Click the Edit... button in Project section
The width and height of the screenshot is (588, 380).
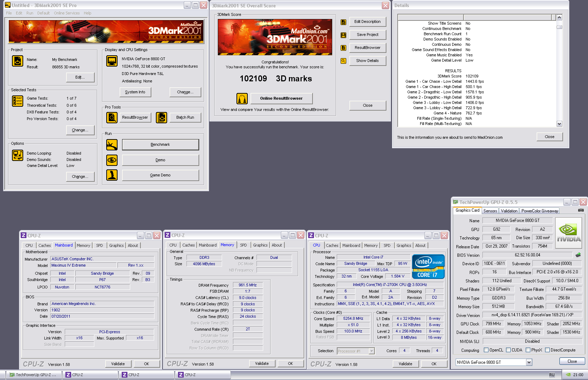pos(80,77)
